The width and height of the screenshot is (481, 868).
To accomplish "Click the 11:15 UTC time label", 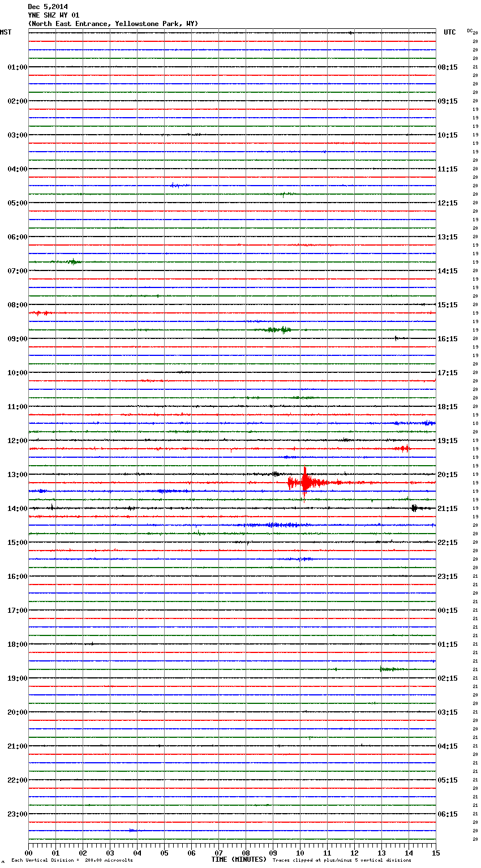I will point(448,169).
